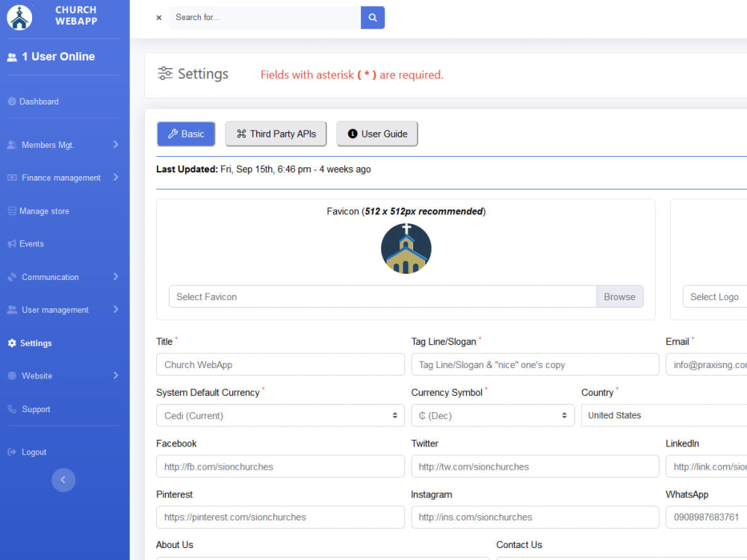747x560 pixels.
Task: Click the search magnifier button
Action: [373, 18]
